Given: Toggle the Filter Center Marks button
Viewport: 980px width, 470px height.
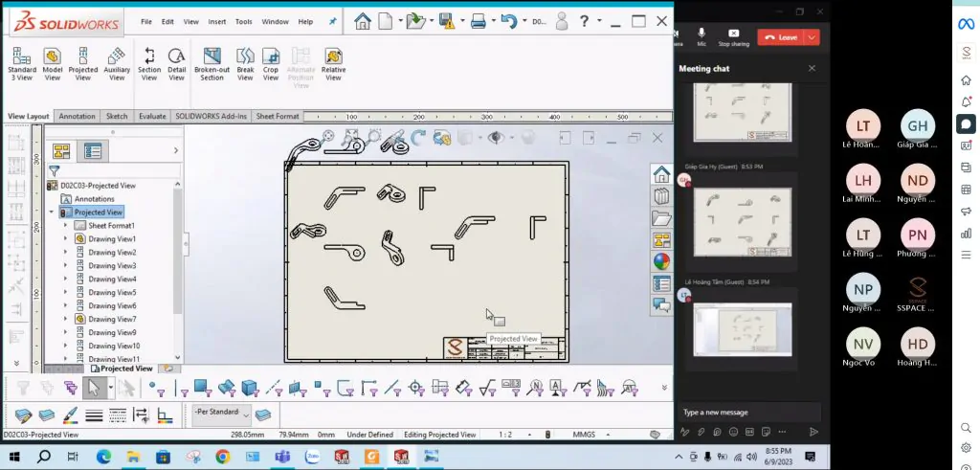Looking at the screenshot, I should (x=417, y=388).
